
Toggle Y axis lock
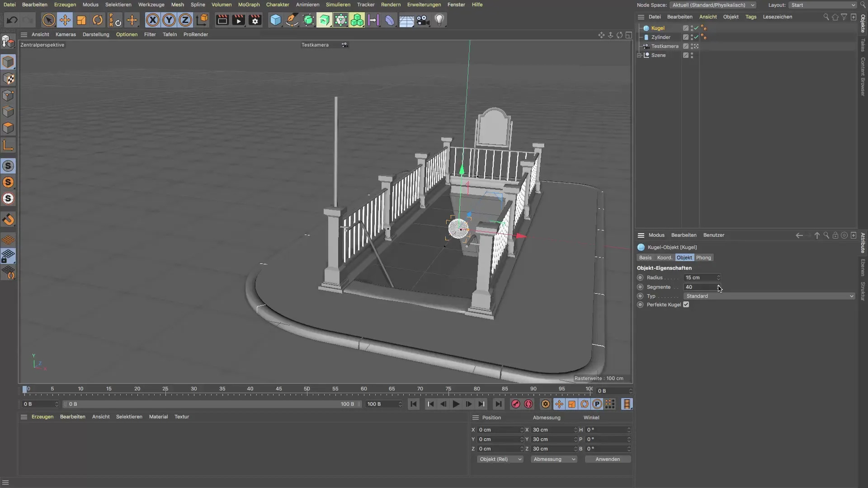169,20
